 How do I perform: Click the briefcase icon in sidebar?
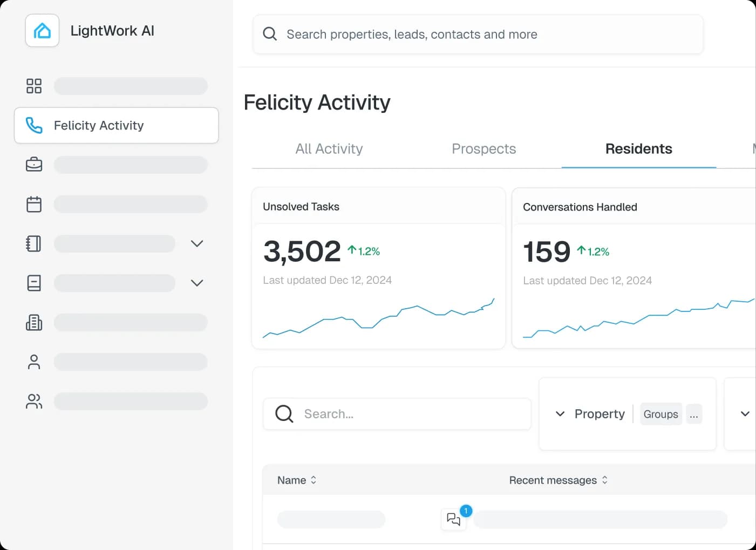[34, 165]
